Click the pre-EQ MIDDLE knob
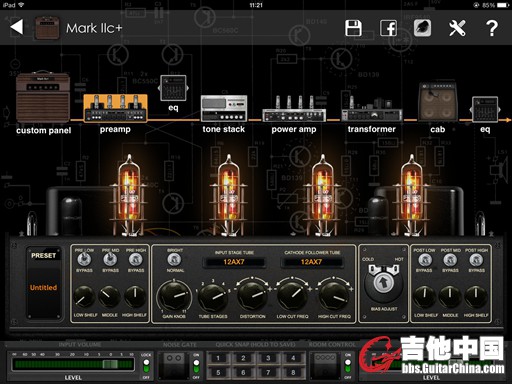Screen dimensions: 512x384 109,297
